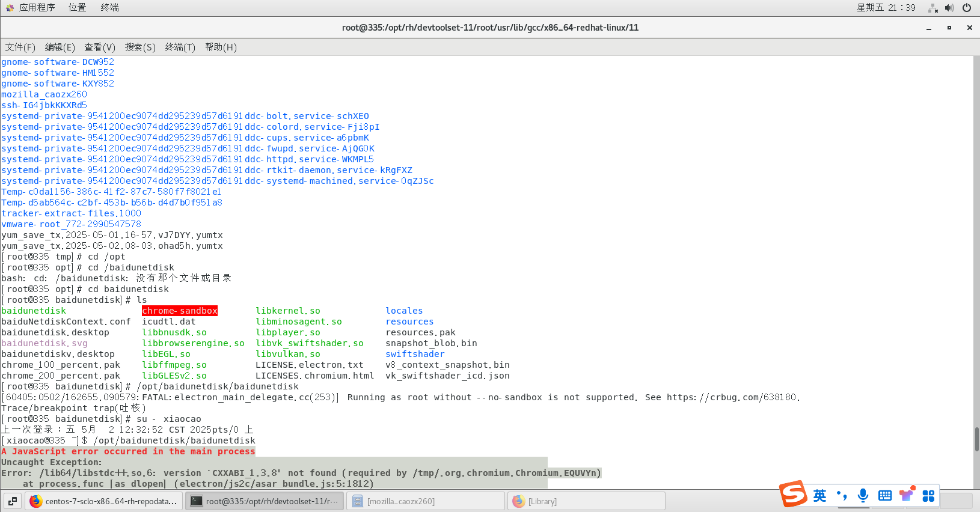This screenshot has height=512, width=980.
Task: Click the text libffmpeg.so
Action: coord(174,365)
